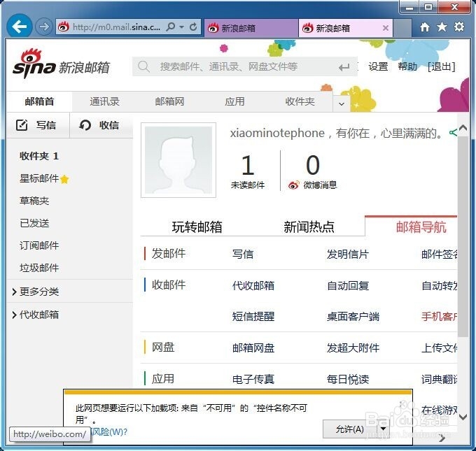
Task: Click 代收邮箱 link in 收邮件 row
Action: coord(253,285)
